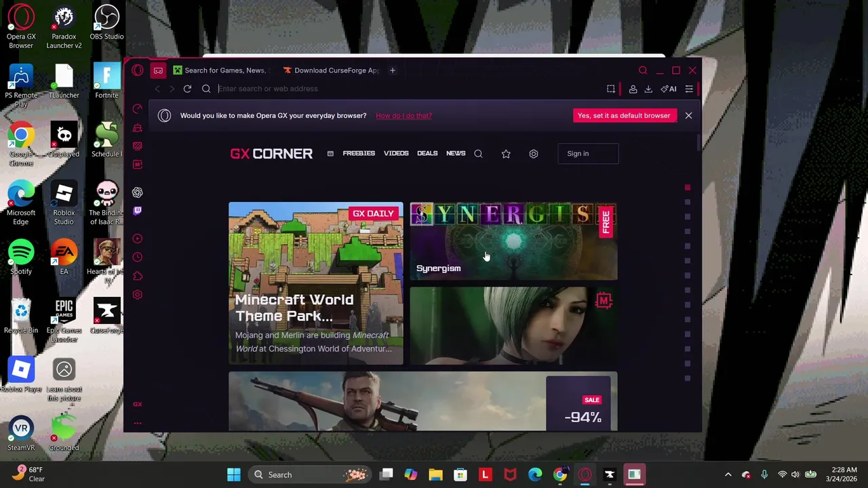Select the OBS Studio desktop icon
Image resolution: width=868 pixels, height=488 pixels.
(106, 23)
